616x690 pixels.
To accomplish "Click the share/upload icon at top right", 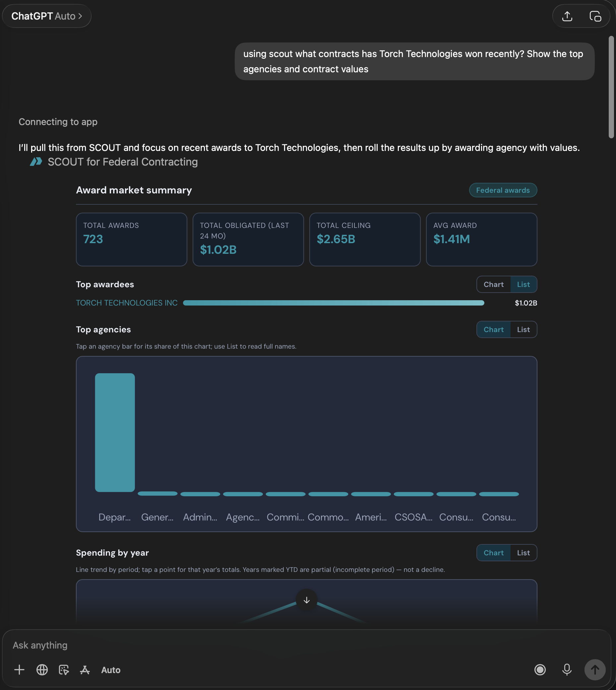I will coord(567,16).
